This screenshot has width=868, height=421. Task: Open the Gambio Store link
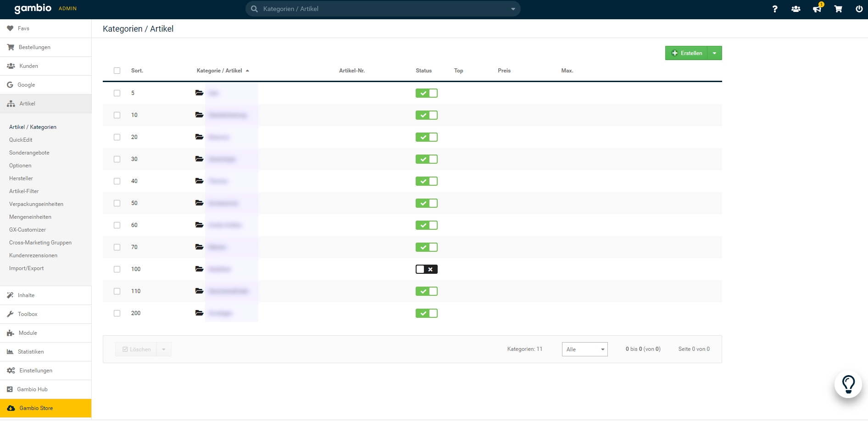point(36,408)
